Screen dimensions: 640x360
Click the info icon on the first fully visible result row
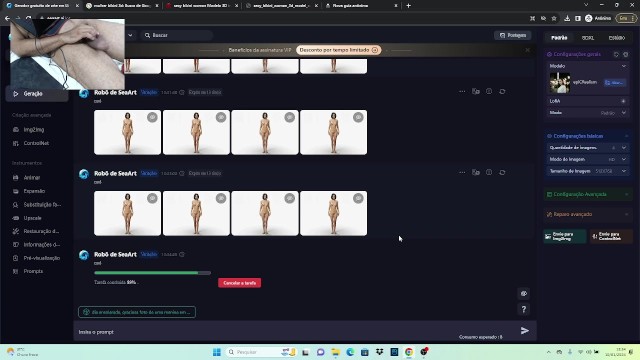pyautogui.click(x=489, y=92)
